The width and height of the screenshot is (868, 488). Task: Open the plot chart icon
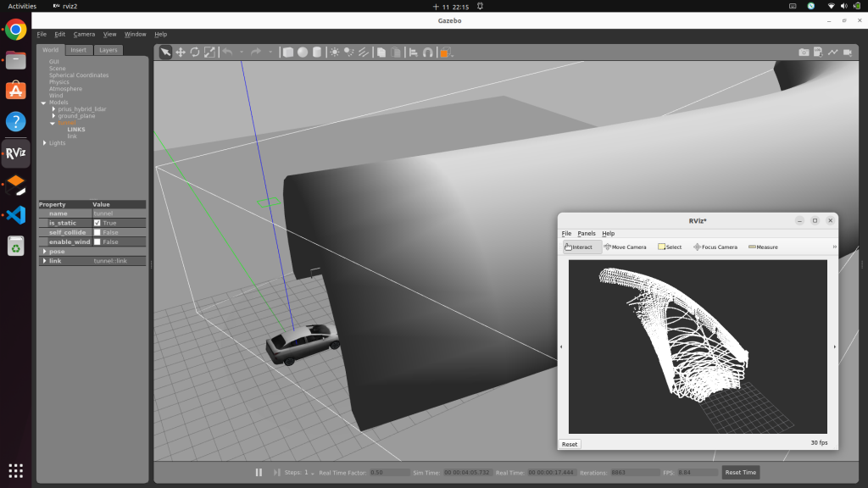click(x=832, y=52)
